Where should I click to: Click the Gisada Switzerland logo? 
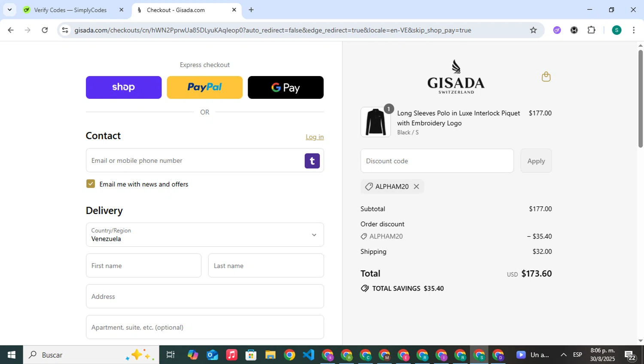tap(456, 76)
